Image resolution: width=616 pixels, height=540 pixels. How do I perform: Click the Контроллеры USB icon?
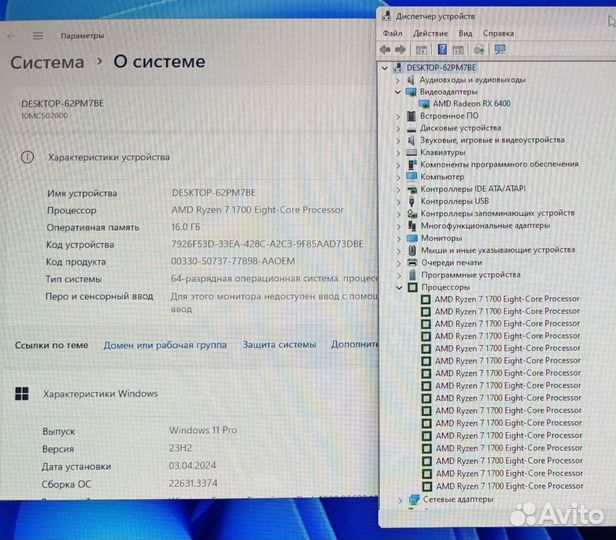412,201
